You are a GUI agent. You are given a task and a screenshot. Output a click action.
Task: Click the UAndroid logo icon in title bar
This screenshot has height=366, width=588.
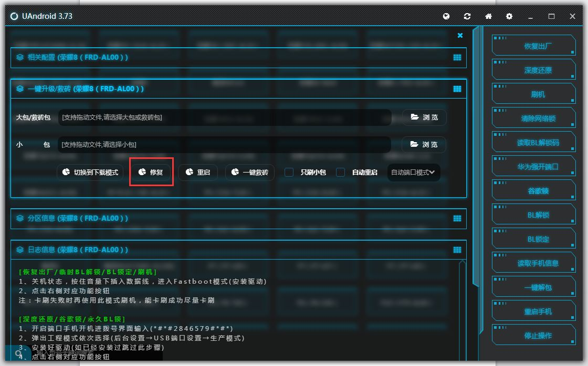click(x=14, y=16)
